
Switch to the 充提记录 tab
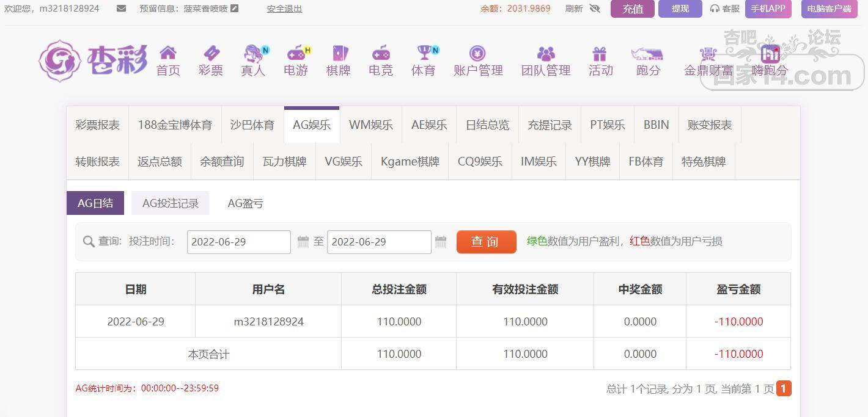pos(550,125)
